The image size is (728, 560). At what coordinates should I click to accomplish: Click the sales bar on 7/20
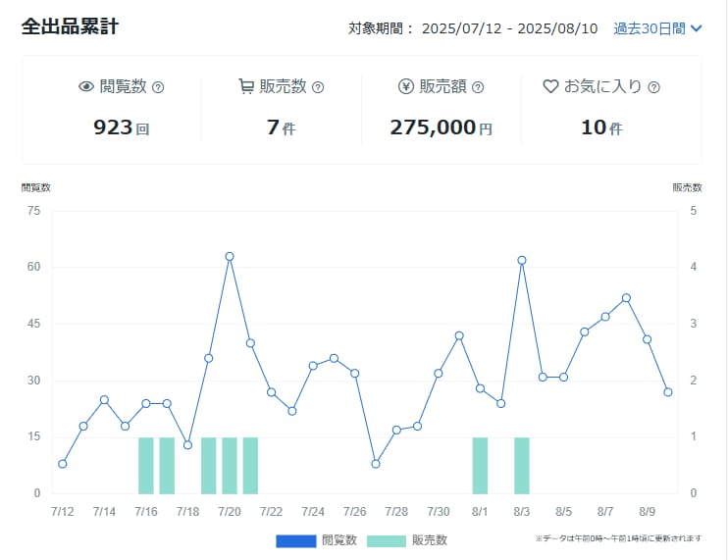[x=230, y=466]
